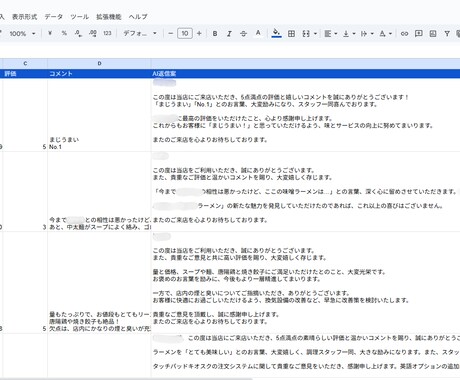Screen dimensions: 460x380
Task: Open text wrapping options
Action: pyautogui.click(x=367, y=33)
